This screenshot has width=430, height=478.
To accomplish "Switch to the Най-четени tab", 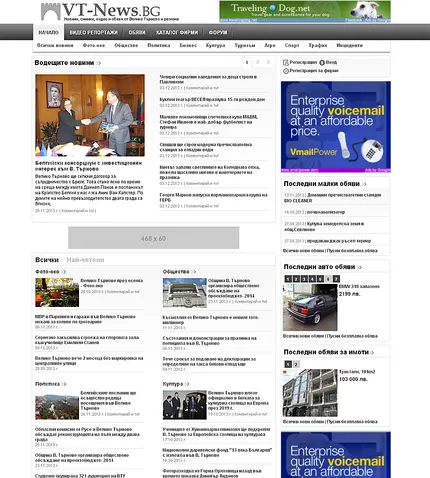I will 85,260.
